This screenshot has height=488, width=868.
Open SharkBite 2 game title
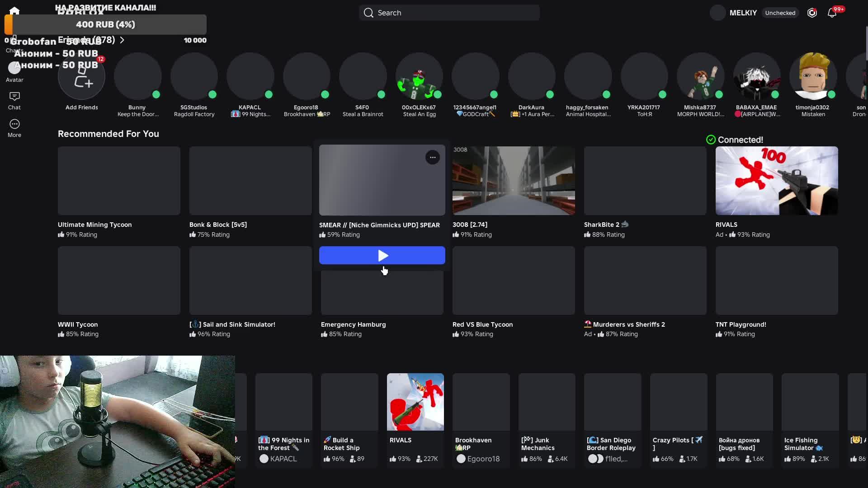click(x=606, y=225)
